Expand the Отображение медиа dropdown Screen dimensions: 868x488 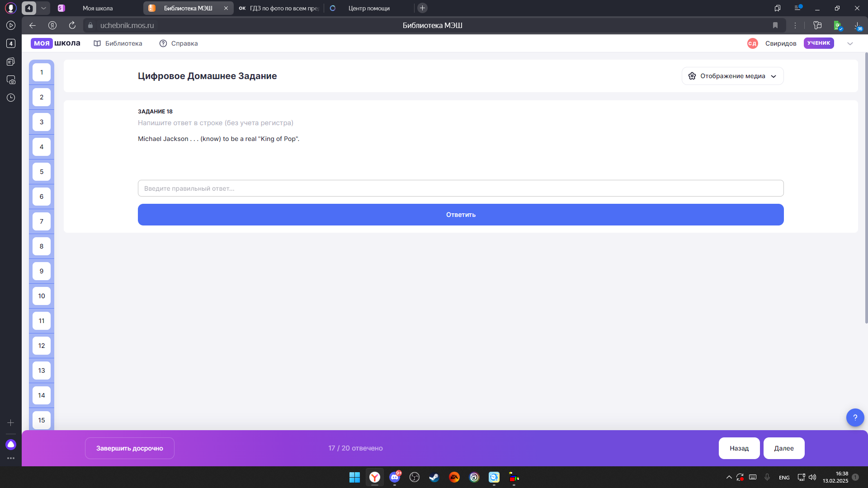click(x=732, y=76)
